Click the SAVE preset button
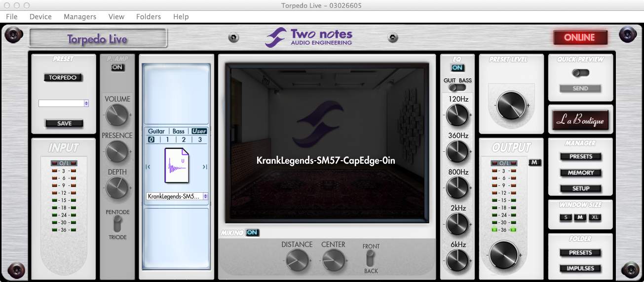The width and height of the screenshot is (644, 282). pyautogui.click(x=64, y=123)
